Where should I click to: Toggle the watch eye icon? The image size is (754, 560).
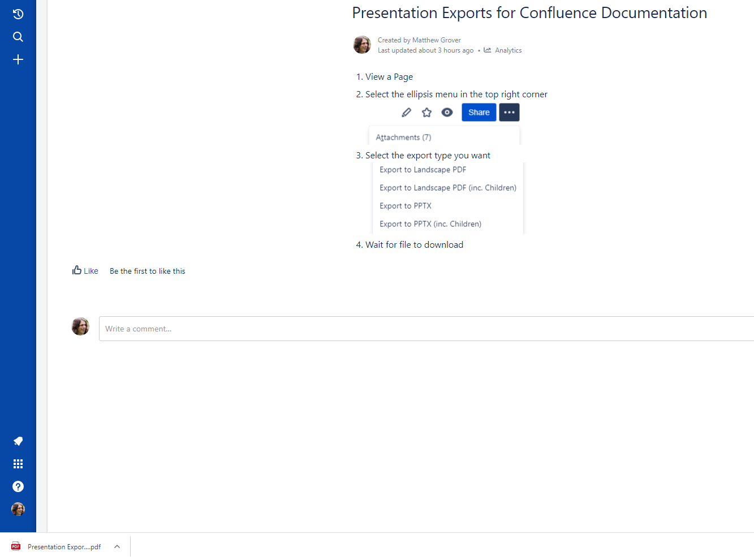tap(447, 113)
